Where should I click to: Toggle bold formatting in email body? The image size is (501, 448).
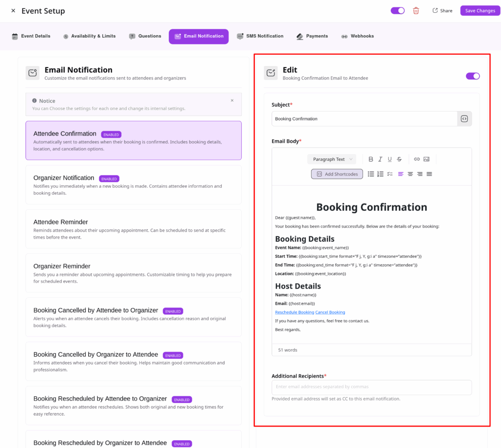pos(371,159)
